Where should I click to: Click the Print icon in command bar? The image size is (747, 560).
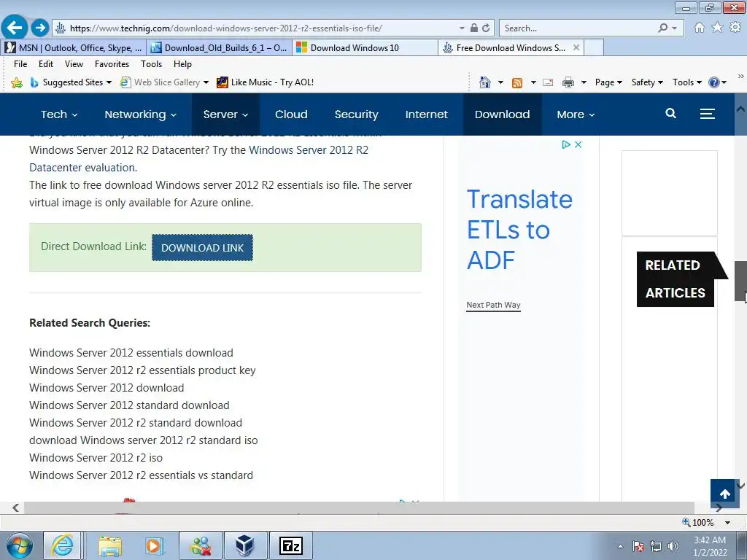[x=568, y=83]
